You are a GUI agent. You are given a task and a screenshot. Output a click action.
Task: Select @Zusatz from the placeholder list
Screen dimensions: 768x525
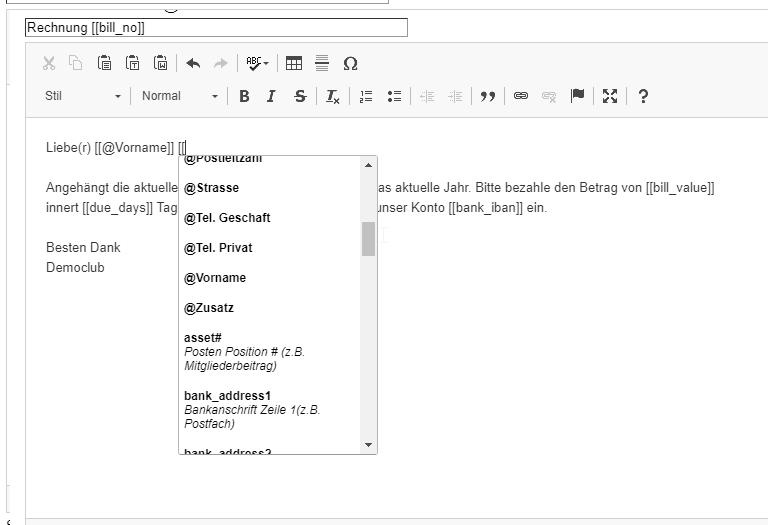point(269,308)
